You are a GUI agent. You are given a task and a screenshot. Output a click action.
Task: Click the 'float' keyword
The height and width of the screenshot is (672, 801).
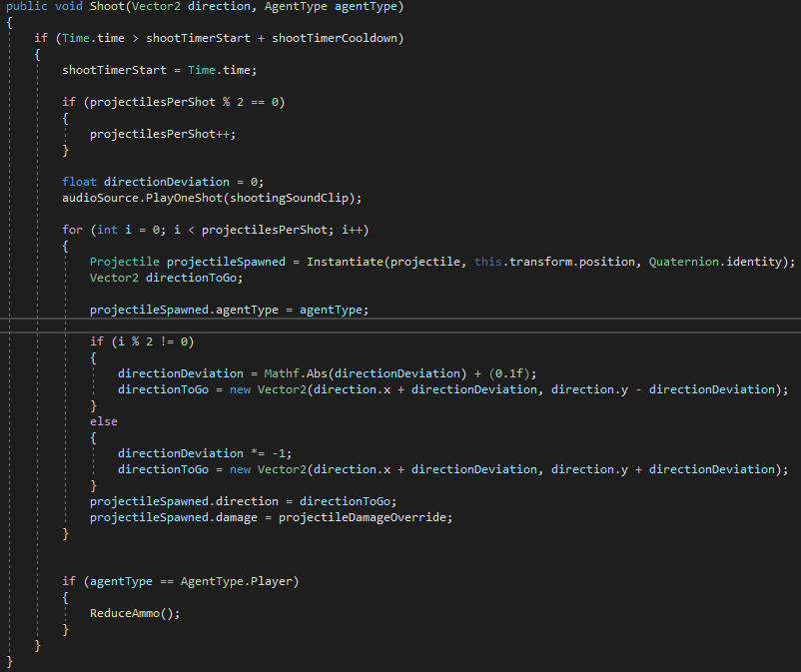point(79,182)
